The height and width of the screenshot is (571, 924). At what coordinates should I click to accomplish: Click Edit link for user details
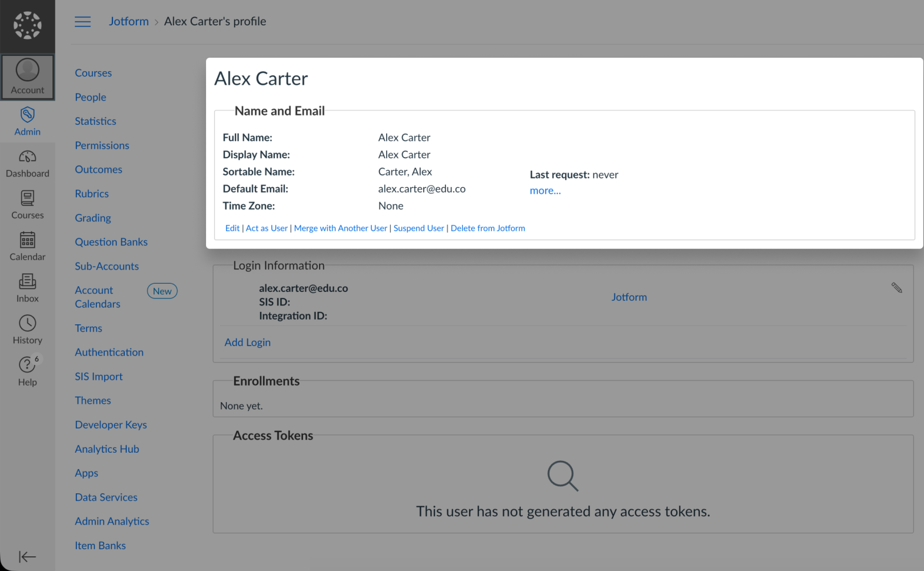click(232, 228)
